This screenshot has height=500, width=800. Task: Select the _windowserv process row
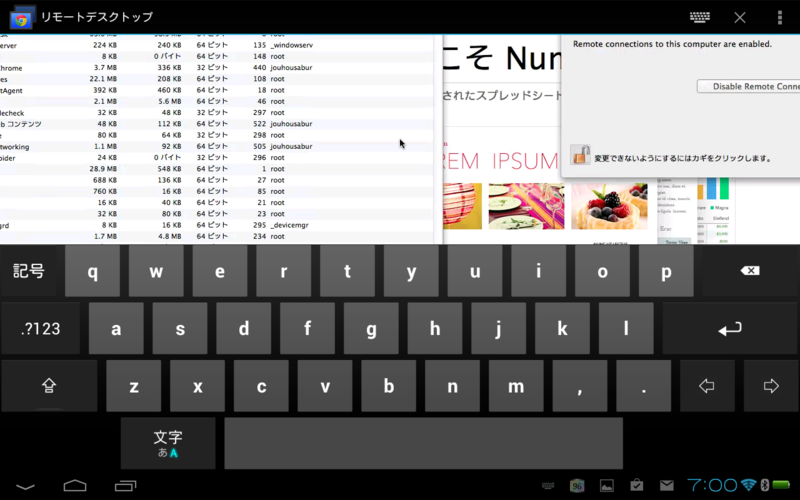[217, 45]
